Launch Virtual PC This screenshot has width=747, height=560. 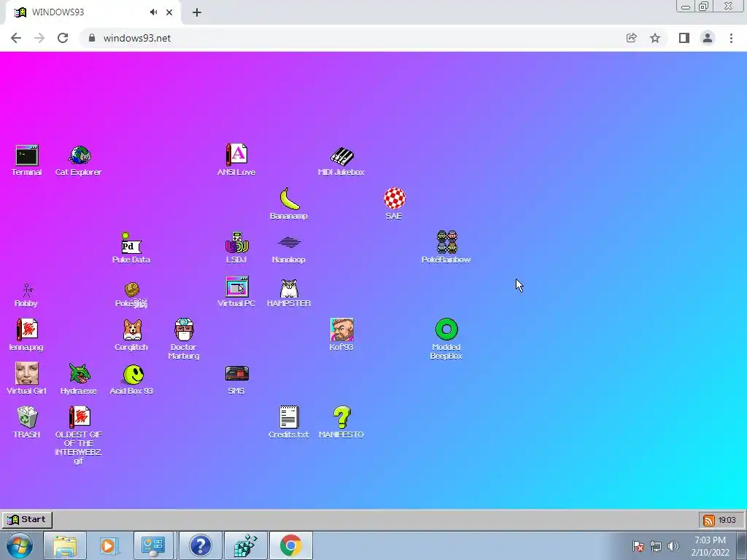(236, 292)
